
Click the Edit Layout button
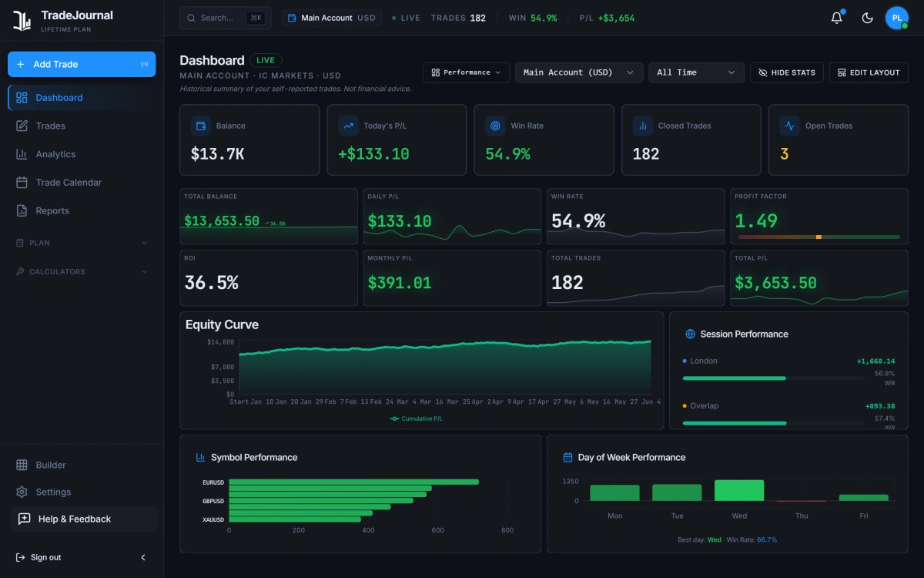point(869,72)
